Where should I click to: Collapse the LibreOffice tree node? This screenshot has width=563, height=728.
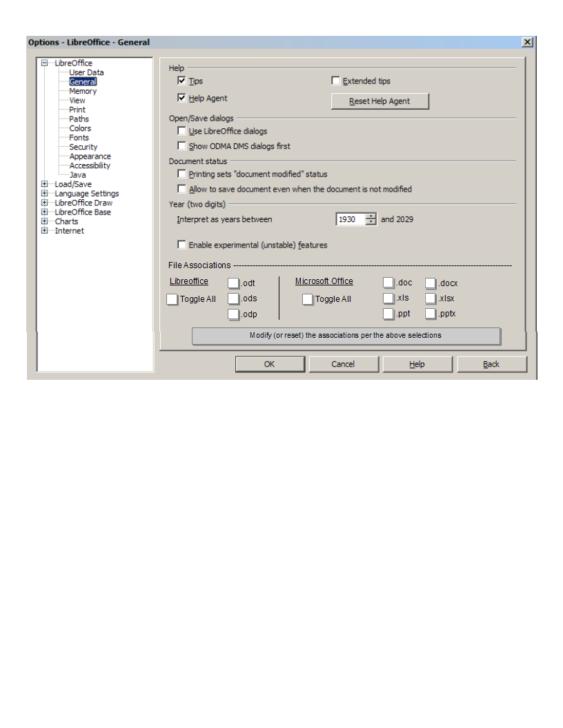click(x=45, y=63)
